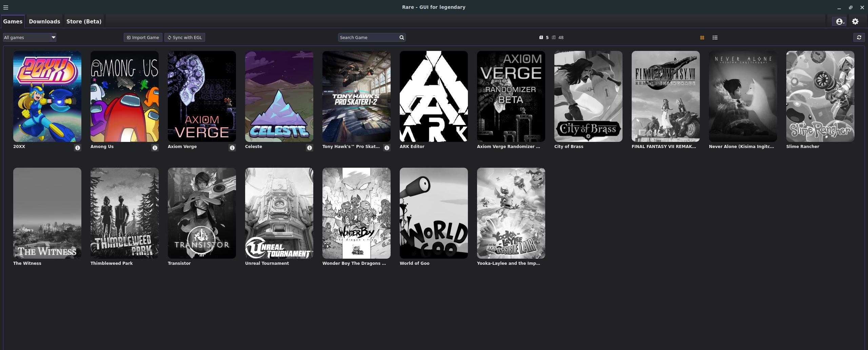
Task: Refresh the game library
Action: [x=859, y=37]
